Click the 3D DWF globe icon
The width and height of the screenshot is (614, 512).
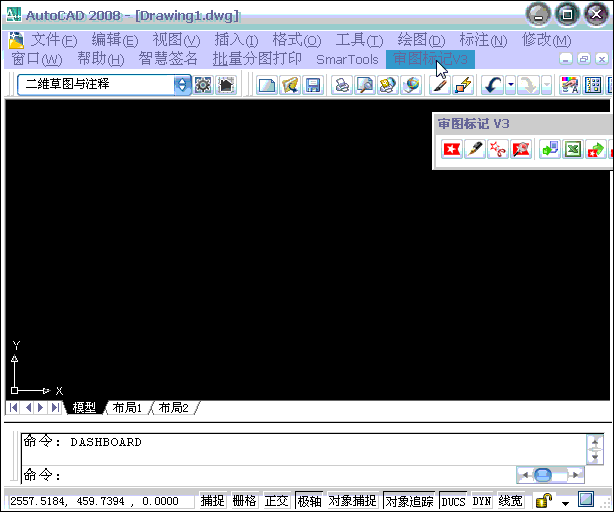pyautogui.click(x=411, y=85)
